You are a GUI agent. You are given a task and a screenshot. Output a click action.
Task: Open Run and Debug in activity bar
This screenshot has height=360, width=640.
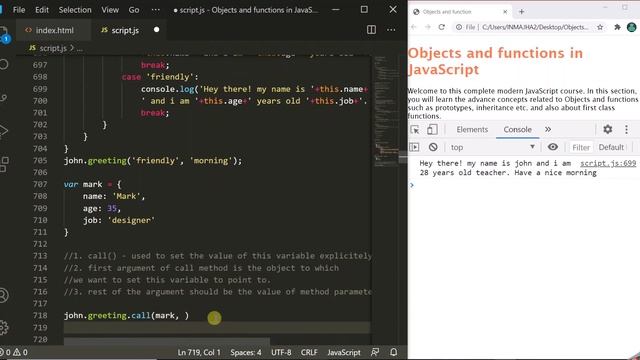[x=4, y=131]
